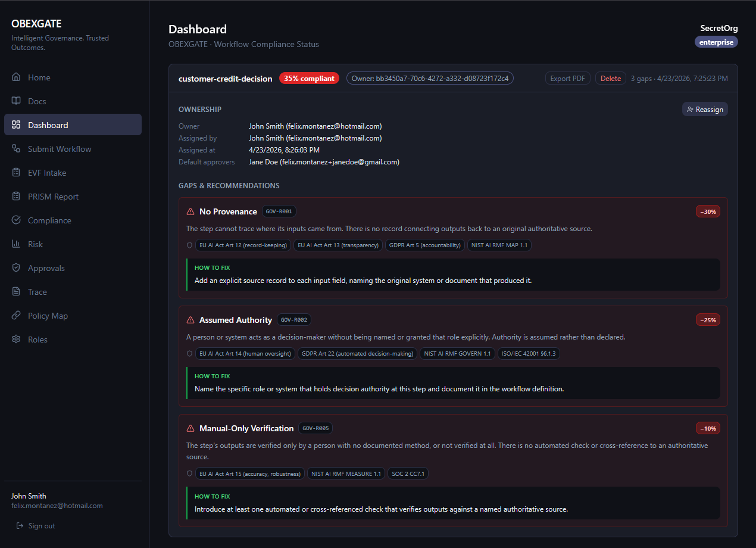Click the Owner ID pill
Screen dimensions: 756x548
click(x=430, y=79)
